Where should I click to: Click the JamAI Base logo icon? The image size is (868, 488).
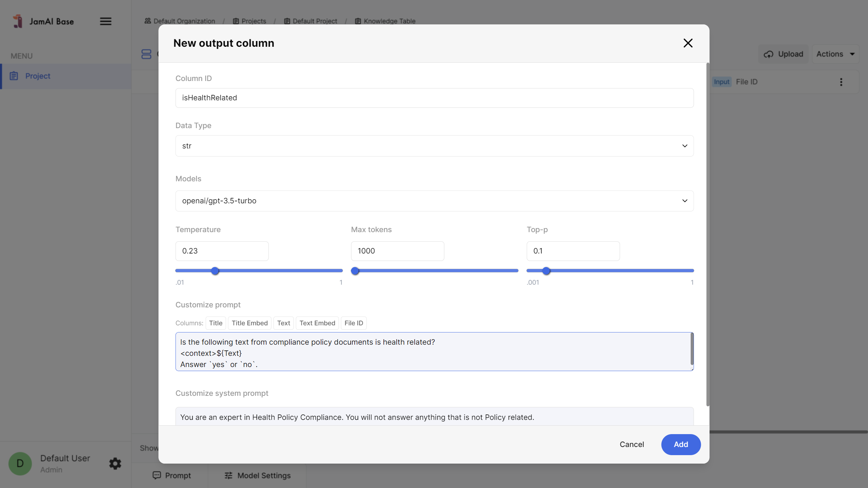point(18,21)
